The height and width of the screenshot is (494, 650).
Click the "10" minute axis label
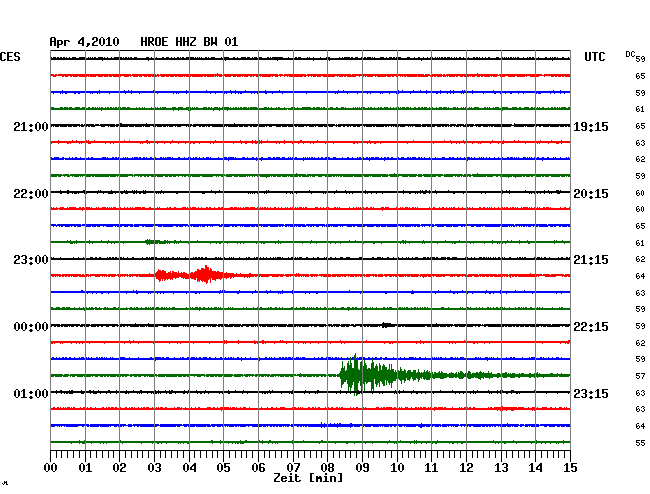(397, 467)
